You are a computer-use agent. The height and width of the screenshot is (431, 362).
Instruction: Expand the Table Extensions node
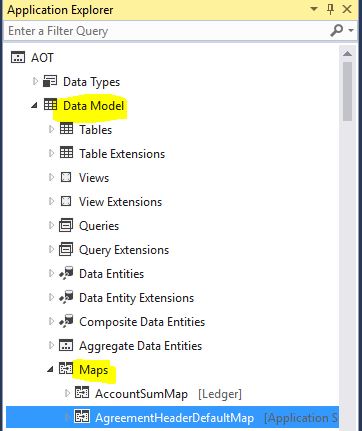tap(51, 153)
